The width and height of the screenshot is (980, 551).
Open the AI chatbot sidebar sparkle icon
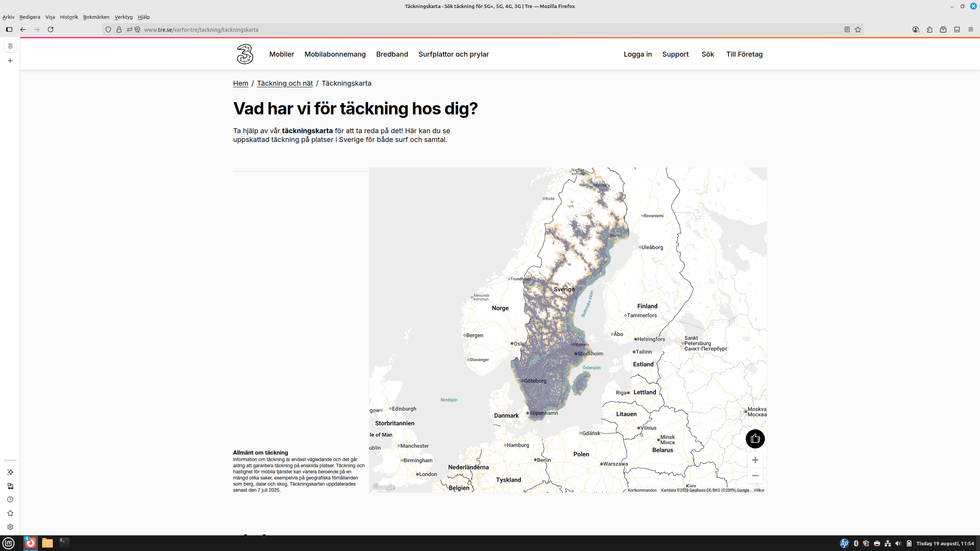[x=10, y=472]
